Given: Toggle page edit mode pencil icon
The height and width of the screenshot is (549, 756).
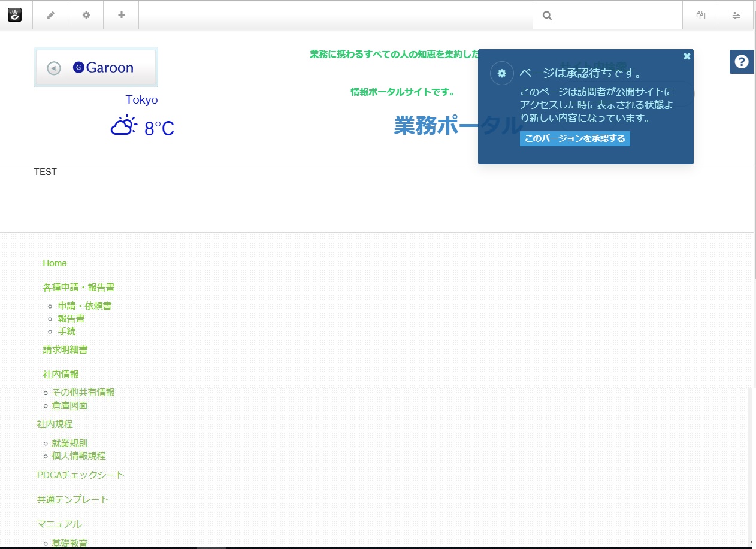Looking at the screenshot, I should coord(51,15).
